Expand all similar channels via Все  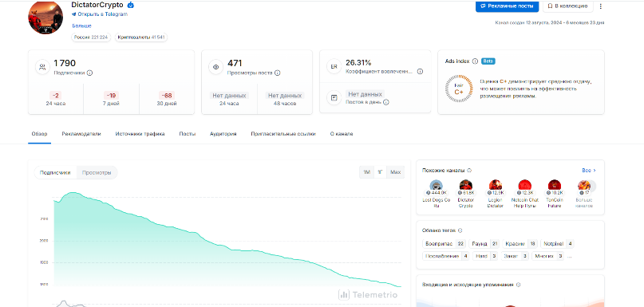pos(589,171)
